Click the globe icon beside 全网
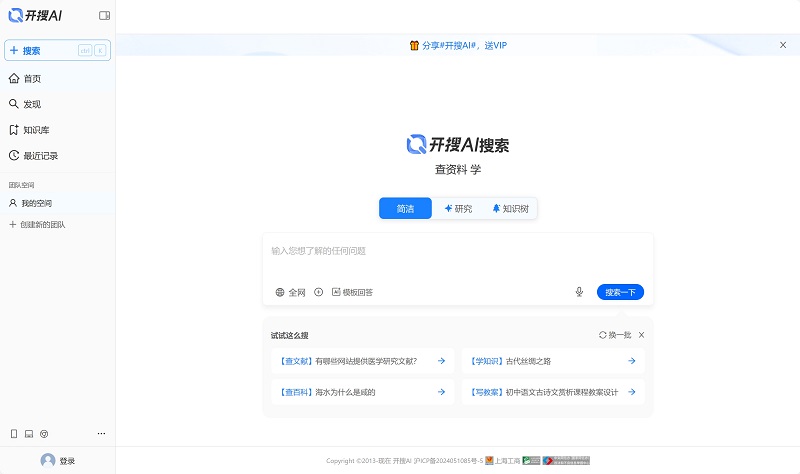 [x=280, y=292]
